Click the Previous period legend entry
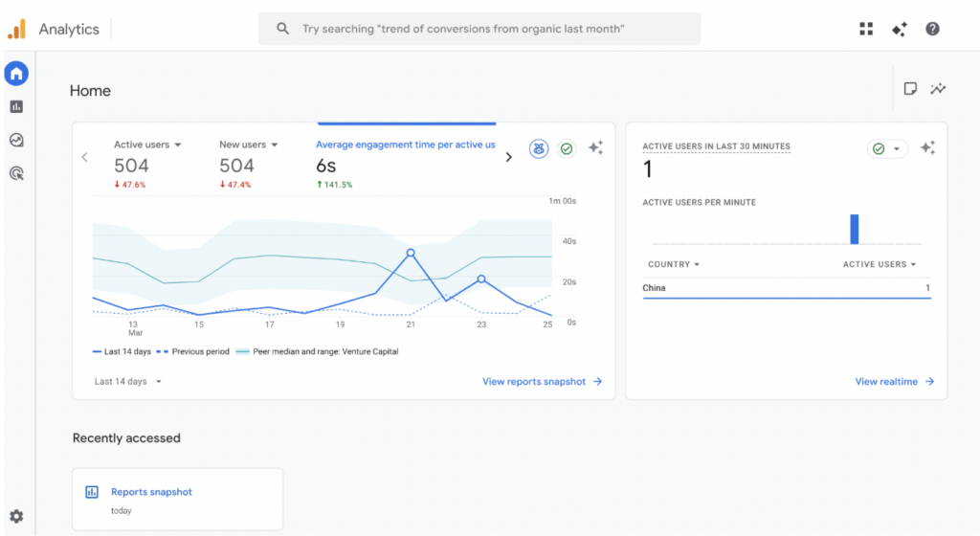Viewport: 980px width, 536px height. [x=193, y=351]
